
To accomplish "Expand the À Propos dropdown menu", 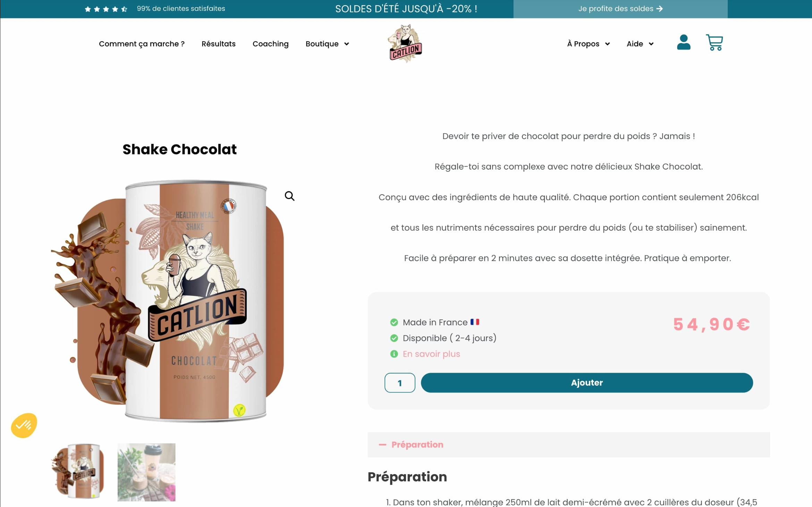I will [x=588, y=44].
